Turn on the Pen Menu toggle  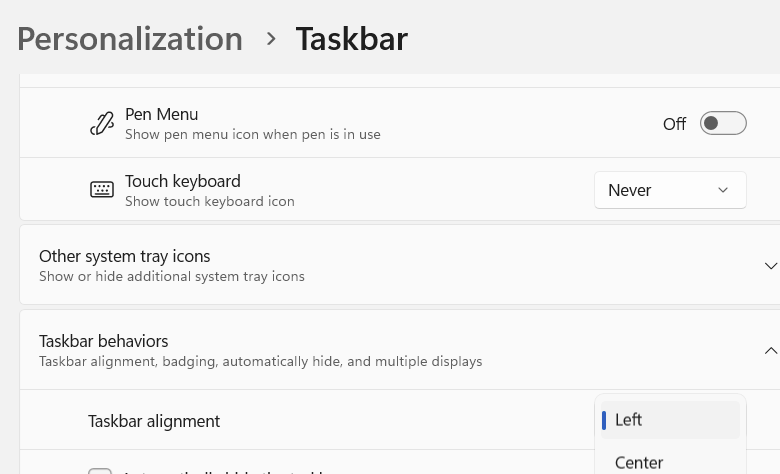(723, 123)
